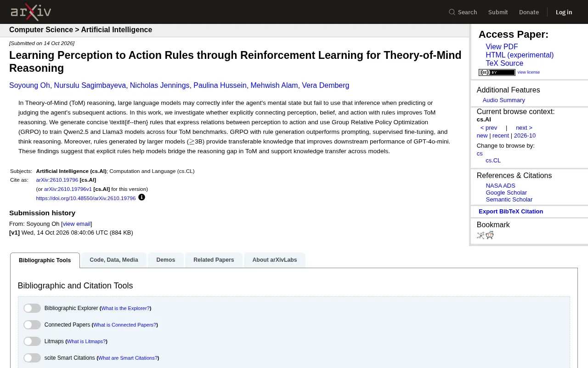This screenshot has width=588, height=368.
Task: Click the arXiv logo
Action: click(x=31, y=12)
